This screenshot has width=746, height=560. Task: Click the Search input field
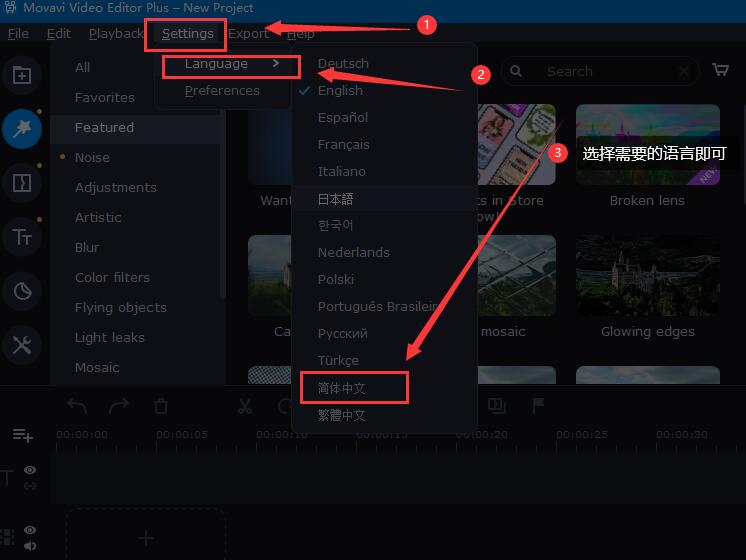(600, 71)
